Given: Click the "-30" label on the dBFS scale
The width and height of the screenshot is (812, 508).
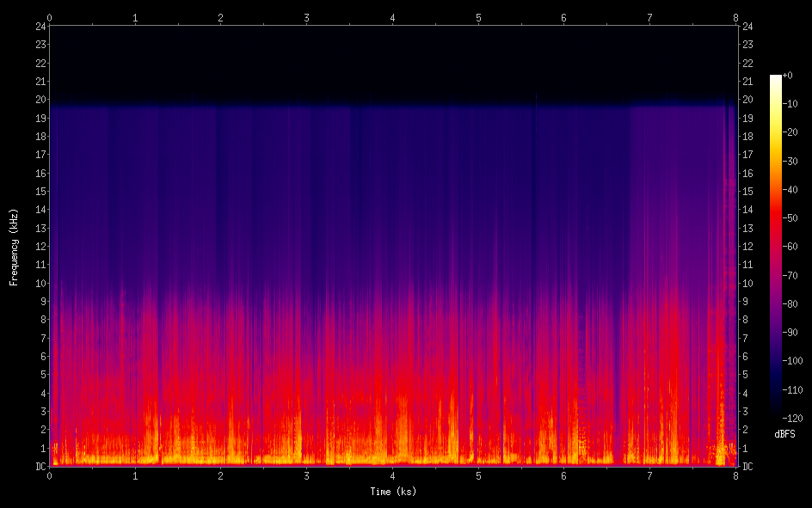Looking at the screenshot, I should 791,162.
